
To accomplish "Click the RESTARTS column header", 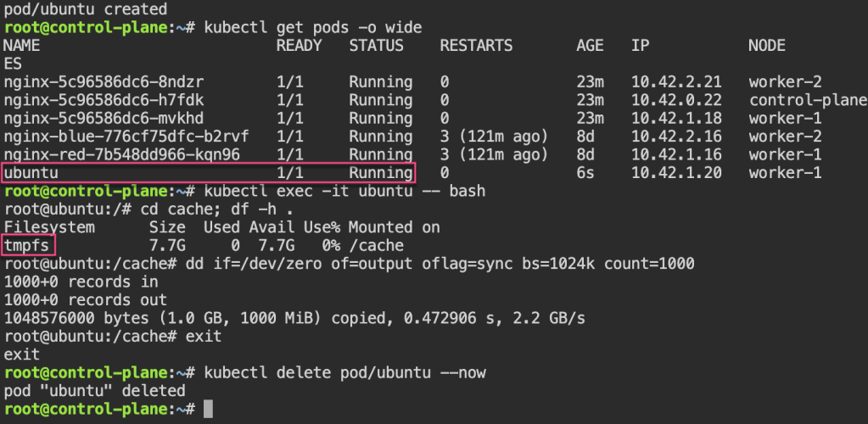I will (x=476, y=46).
